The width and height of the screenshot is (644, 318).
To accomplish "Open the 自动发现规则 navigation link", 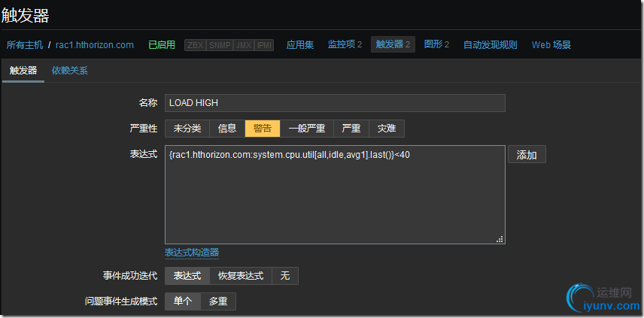I will [490, 45].
